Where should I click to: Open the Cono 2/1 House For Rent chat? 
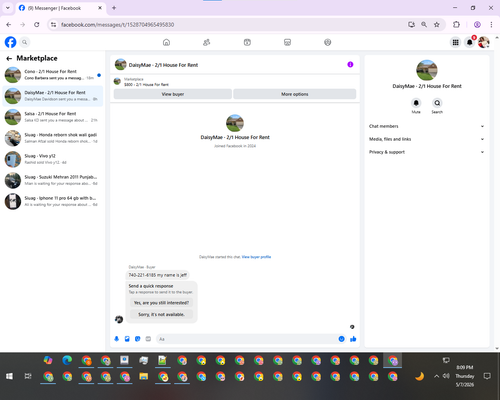tap(53, 75)
